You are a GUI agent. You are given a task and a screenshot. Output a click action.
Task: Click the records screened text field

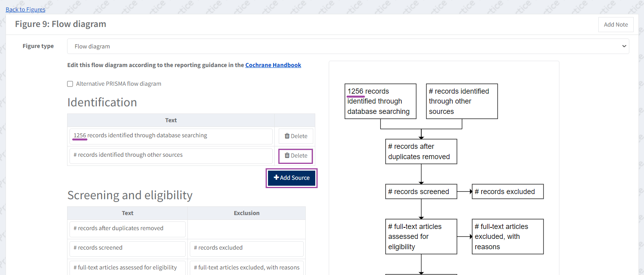click(x=127, y=248)
